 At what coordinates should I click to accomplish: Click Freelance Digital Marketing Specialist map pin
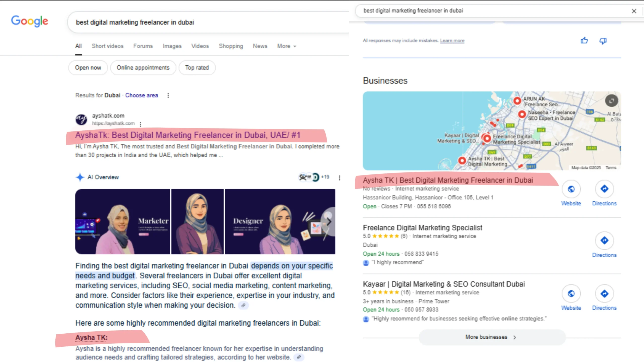click(487, 138)
